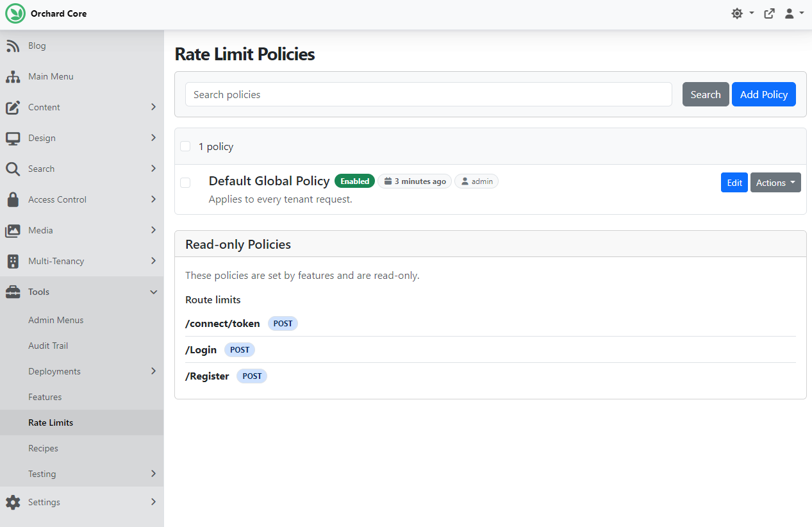Visit site via external link icon

pyautogui.click(x=770, y=13)
